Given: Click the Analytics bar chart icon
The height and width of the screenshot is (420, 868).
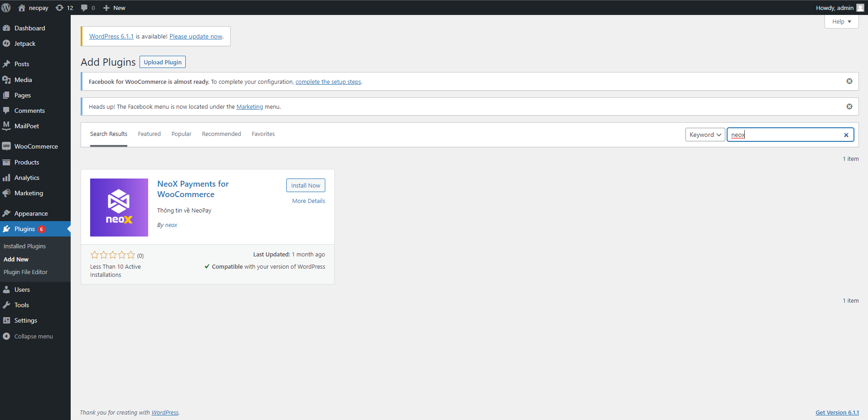Looking at the screenshot, I should click(x=6, y=178).
